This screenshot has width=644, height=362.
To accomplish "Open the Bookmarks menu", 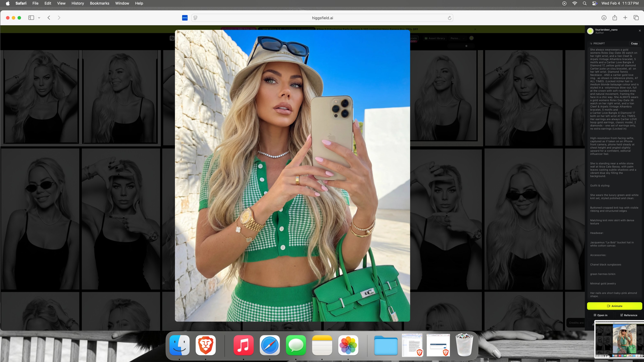I will [99, 3].
